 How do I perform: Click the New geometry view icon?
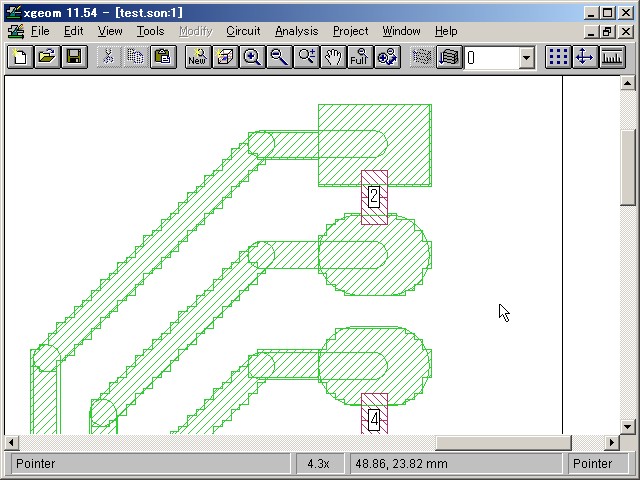198,57
